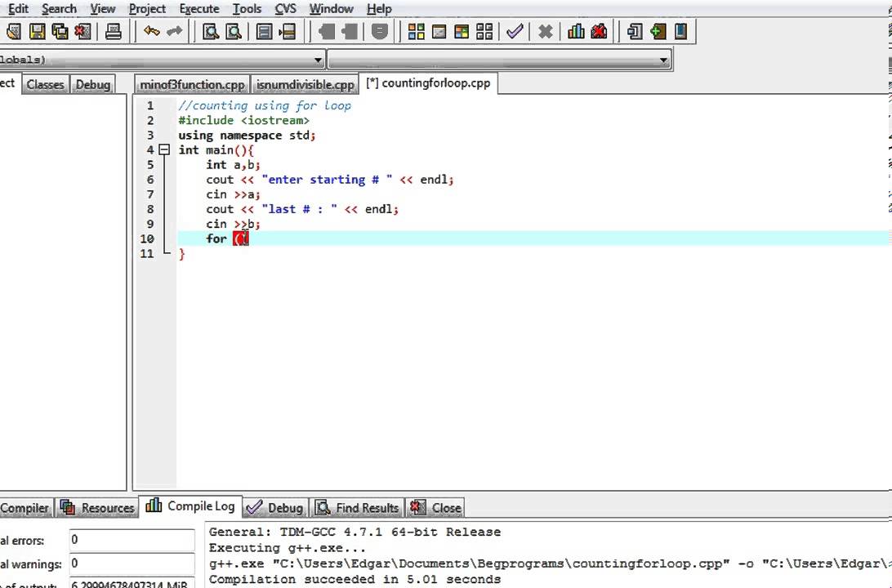Click the '#include <iostream>' line
Screen dimensions: 892x588
(x=243, y=121)
